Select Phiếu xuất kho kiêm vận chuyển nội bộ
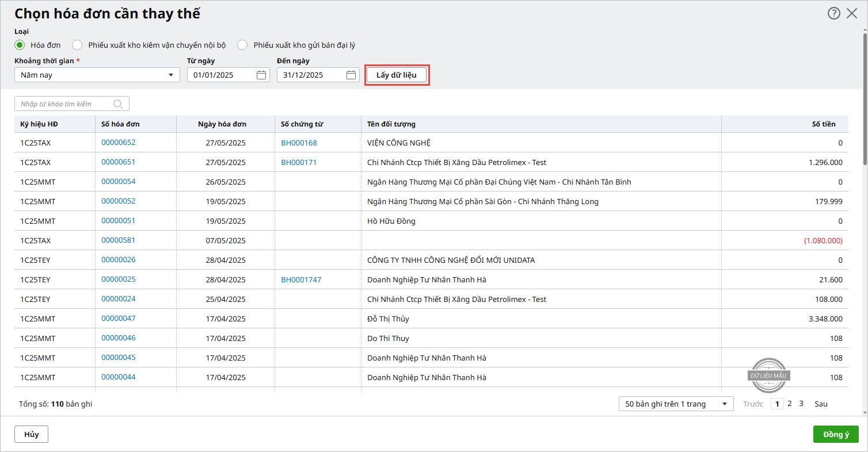The width and height of the screenshot is (868, 452). (x=77, y=45)
